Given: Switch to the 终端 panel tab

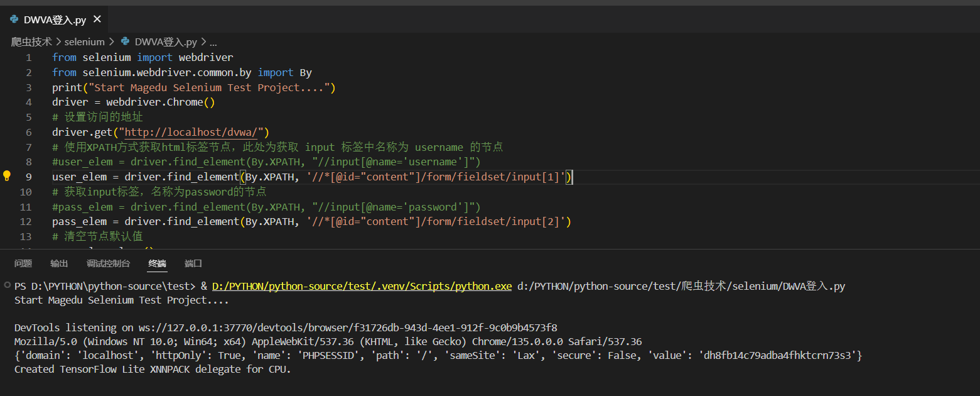Looking at the screenshot, I should (158, 263).
